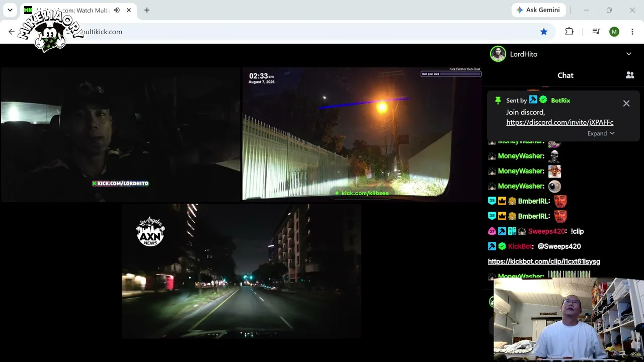Click the KickBot username in chat
The image size is (644, 362).
[520, 246]
